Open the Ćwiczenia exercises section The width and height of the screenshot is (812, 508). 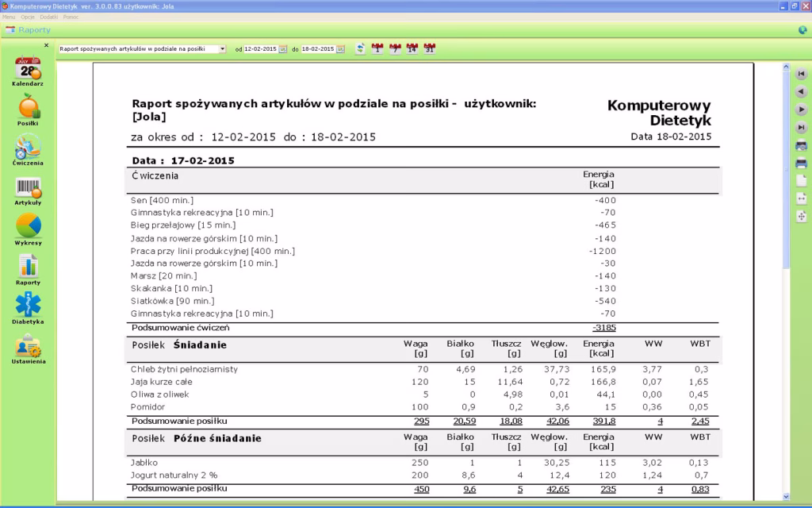pyautogui.click(x=28, y=148)
